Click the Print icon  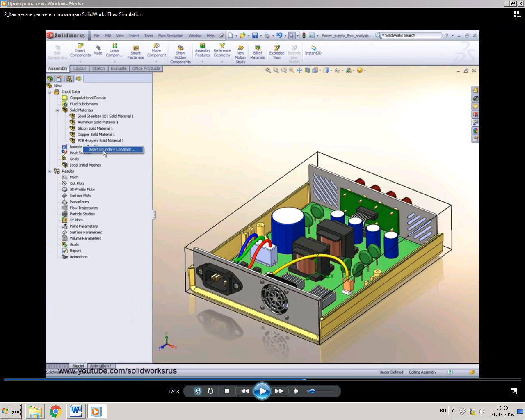pyautogui.click(x=267, y=36)
